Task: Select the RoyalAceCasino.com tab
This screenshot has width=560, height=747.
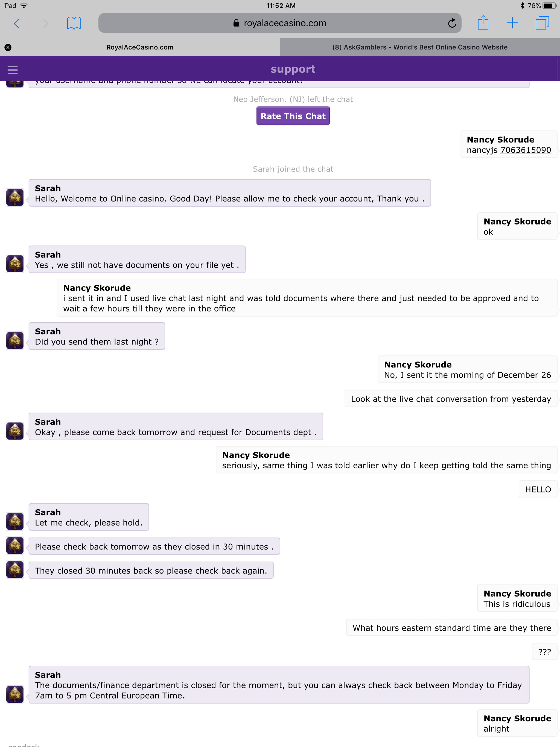Action: pos(140,47)
